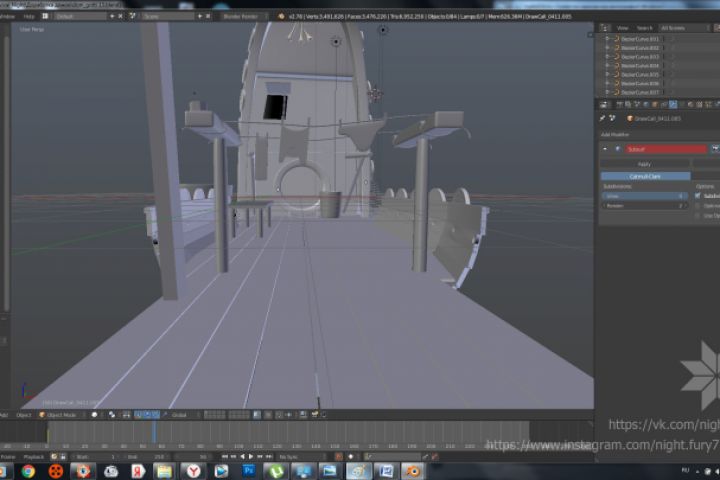Open the Help menu
Image resolution: width=720 pixels, height=480 pixels.
coord(28,16)
